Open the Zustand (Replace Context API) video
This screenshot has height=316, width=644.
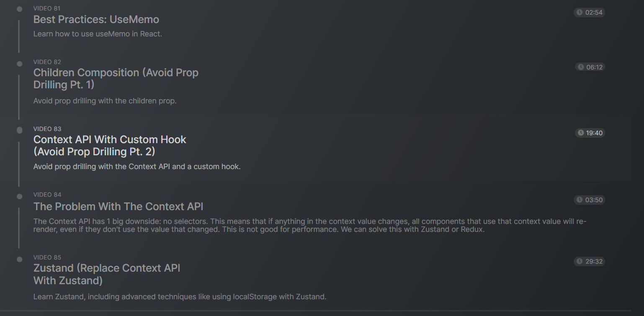click(107, 274)
